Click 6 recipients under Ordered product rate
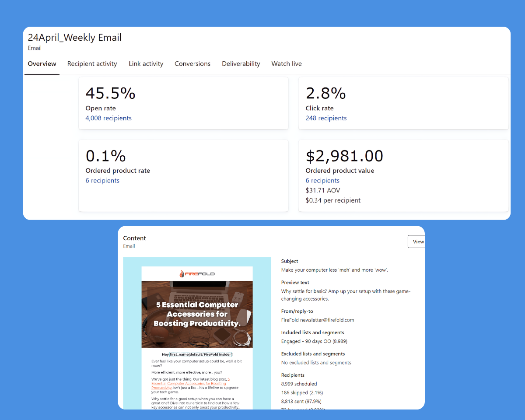525x420 pixels. click(102, 181)
